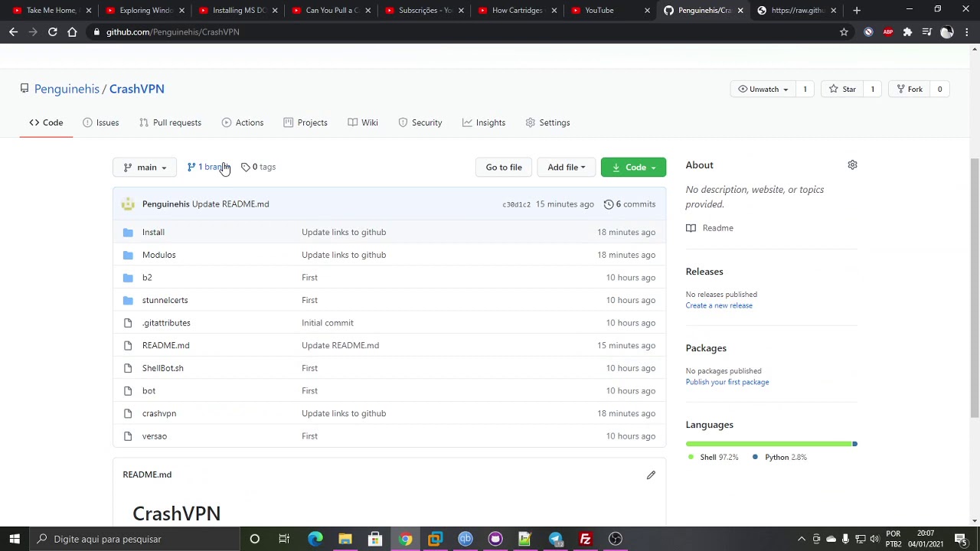The image size is (980, 551).
Task: Fork the CrashVPN repository
Action: [907, 89]
